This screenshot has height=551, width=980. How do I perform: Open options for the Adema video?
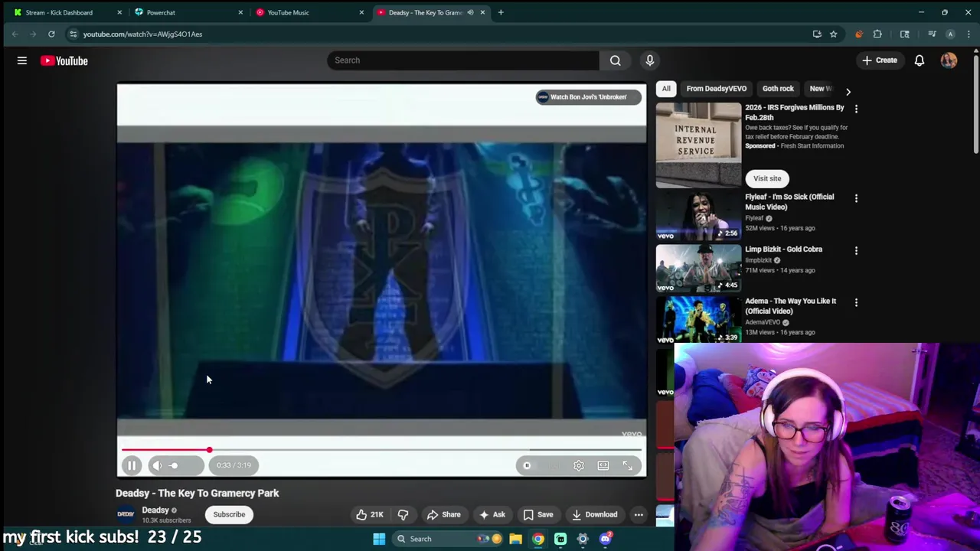(x=856, y=302)
